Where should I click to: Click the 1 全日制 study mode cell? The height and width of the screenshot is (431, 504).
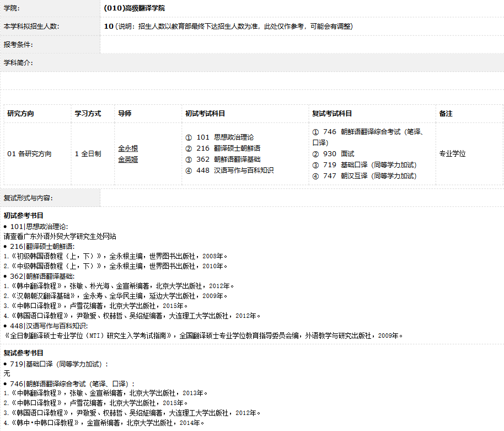point(88,154)
